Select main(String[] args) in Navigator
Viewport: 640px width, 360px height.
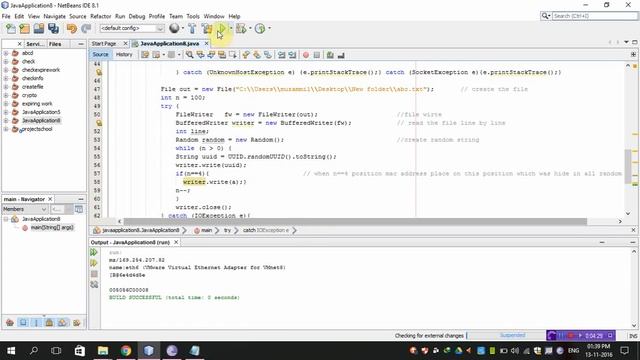(52, 227)
